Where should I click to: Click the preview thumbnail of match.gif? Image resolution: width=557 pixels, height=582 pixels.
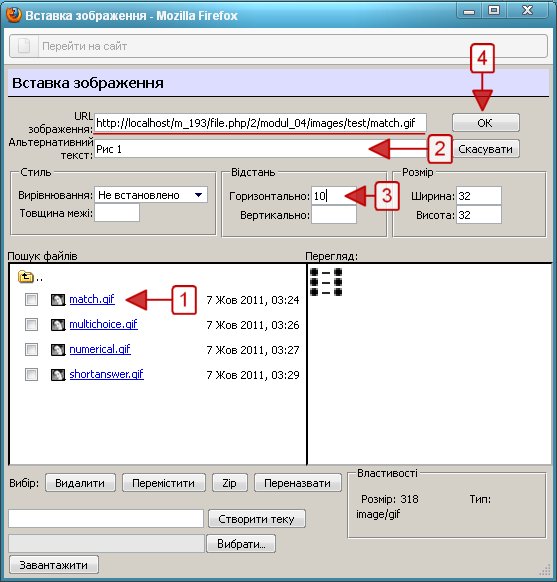(x=326, y=282)
